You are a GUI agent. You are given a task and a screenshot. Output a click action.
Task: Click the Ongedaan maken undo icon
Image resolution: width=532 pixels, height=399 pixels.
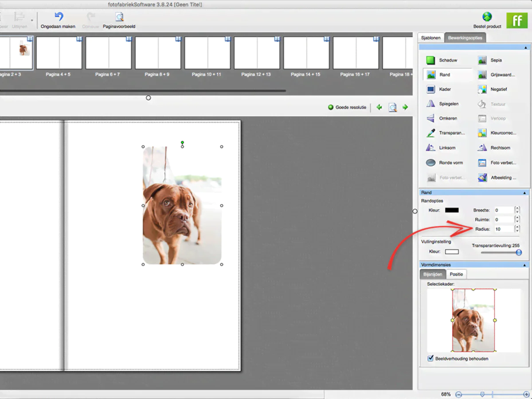58,17
